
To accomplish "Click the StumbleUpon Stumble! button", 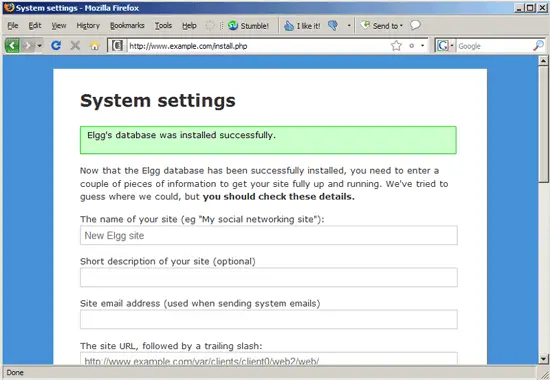I will (x=248, y=26).
